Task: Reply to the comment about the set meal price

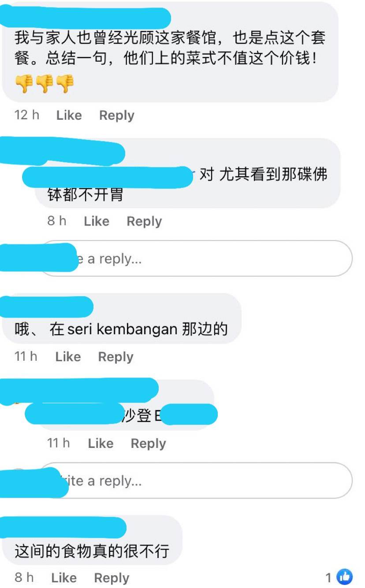Action: [117, 115]
